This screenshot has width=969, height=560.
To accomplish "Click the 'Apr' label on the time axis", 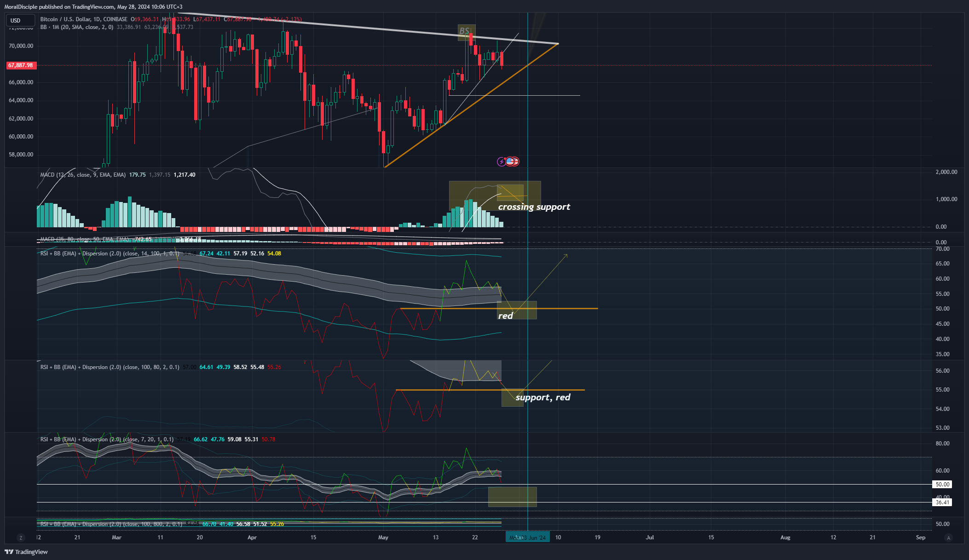I will click(x=252, y=537).
